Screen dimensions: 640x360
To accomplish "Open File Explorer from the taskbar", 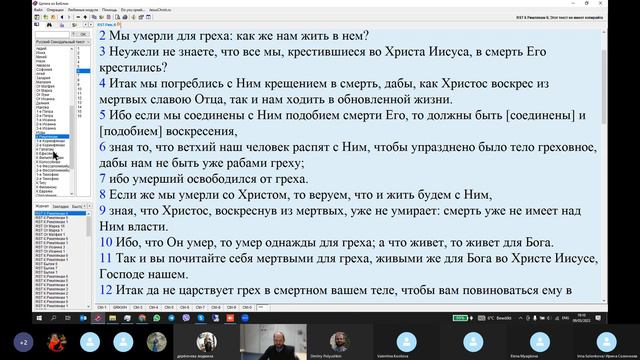I will [113, 318].
